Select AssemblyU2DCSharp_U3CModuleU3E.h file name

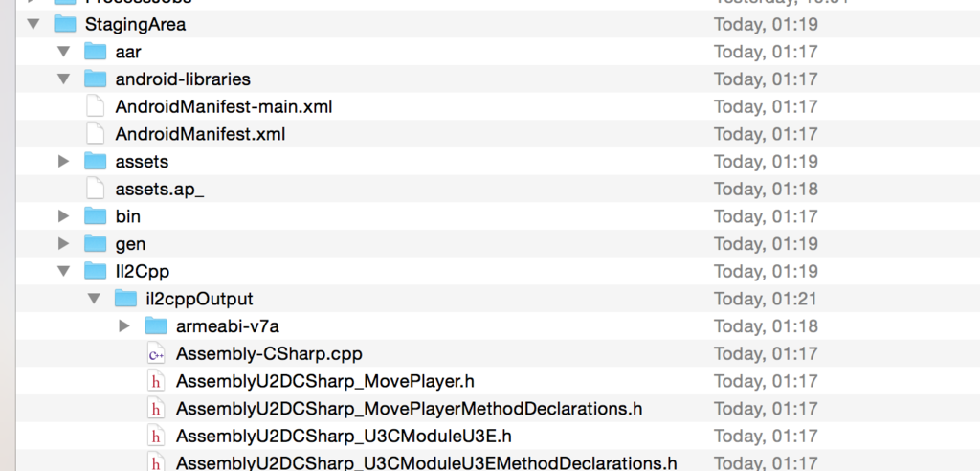[344, 437]
